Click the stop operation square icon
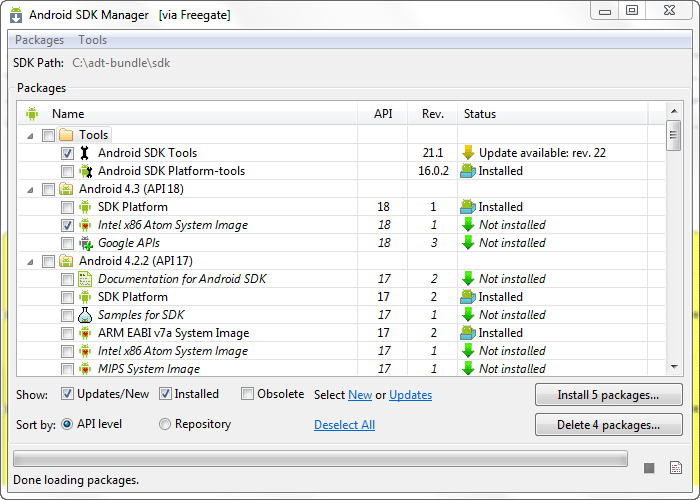Screen dimensions: 700x500 point(649,468)
